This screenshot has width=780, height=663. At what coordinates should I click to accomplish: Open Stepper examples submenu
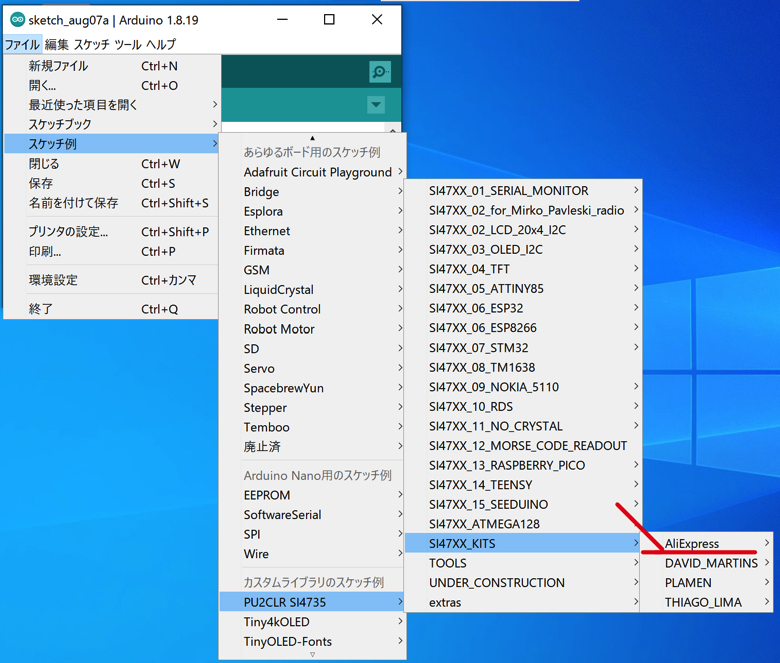312,407
